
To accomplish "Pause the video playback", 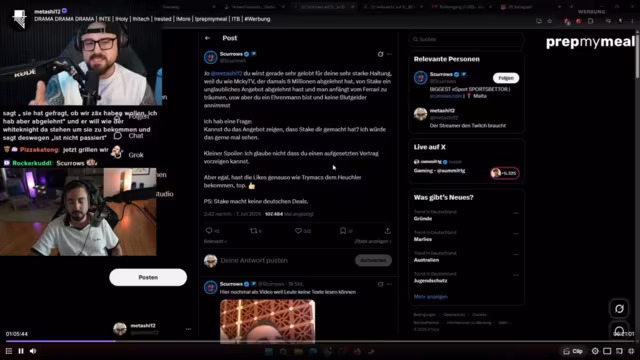I will (21, 351).
